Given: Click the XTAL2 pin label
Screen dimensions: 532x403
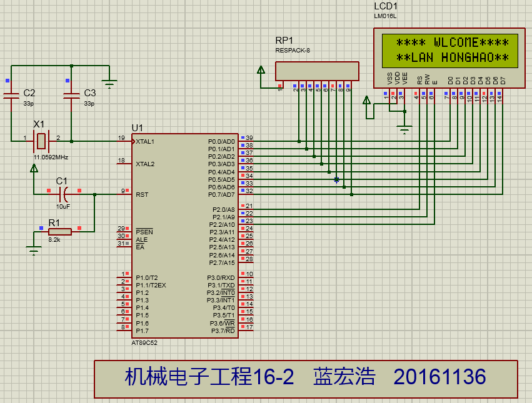Looking at the screenshot, I should tap(145, 164).
